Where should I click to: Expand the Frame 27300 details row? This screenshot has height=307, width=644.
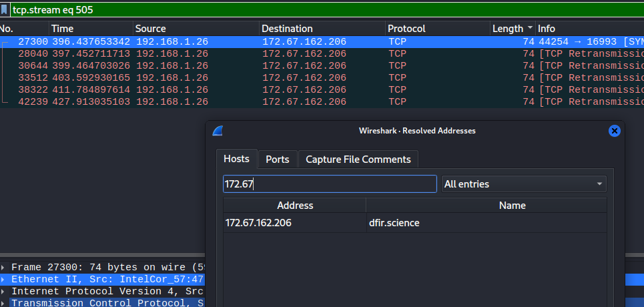click(4, 268)
